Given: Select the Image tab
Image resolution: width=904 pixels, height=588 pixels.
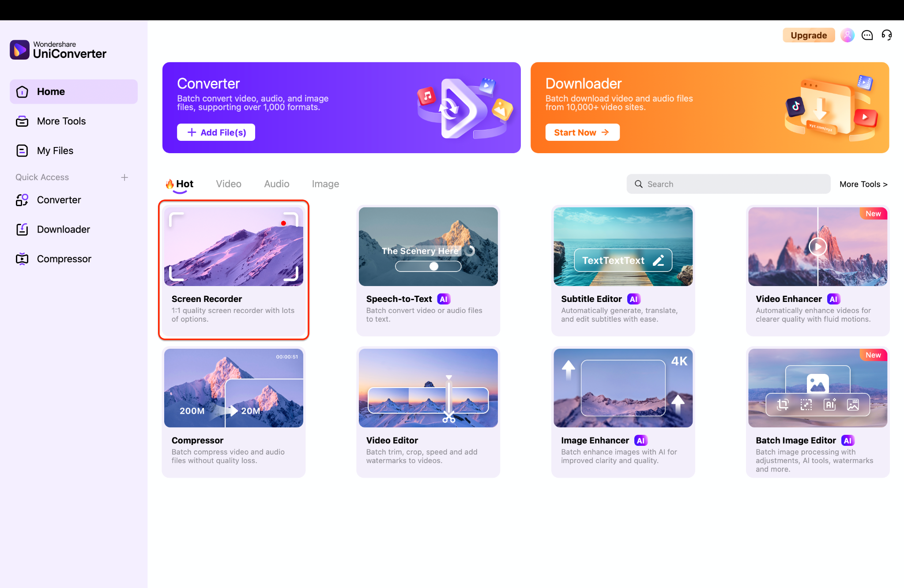Looking at the screenshot, I should pos(325,184).
